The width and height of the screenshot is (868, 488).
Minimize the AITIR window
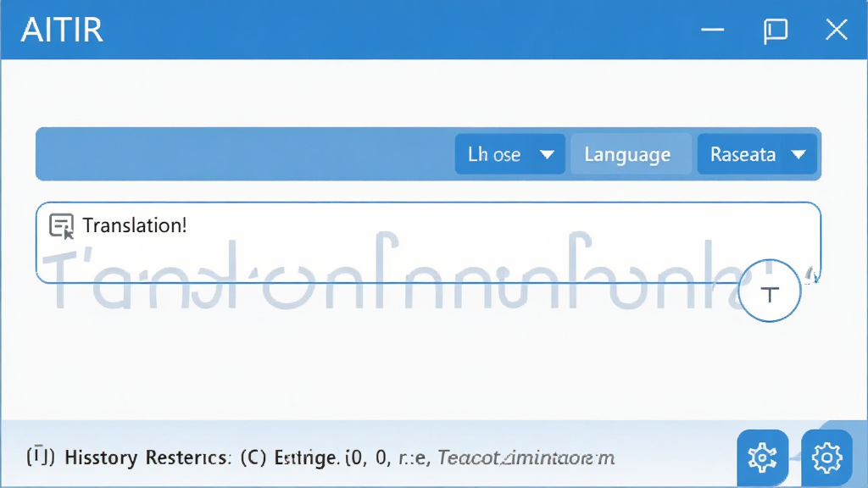(712, 30)
